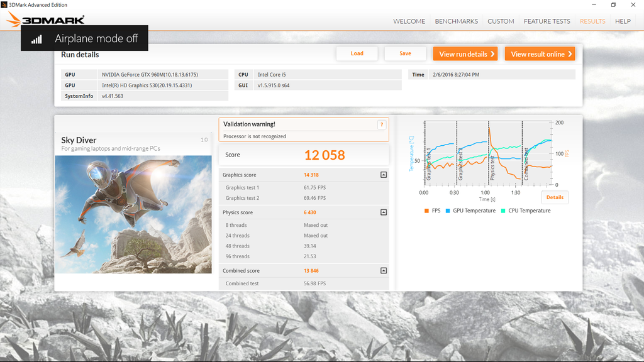The height and width of the screenshot is (362, 644).
Task: Click the 96 threads value 21.53
Action: tap(309, 256)
